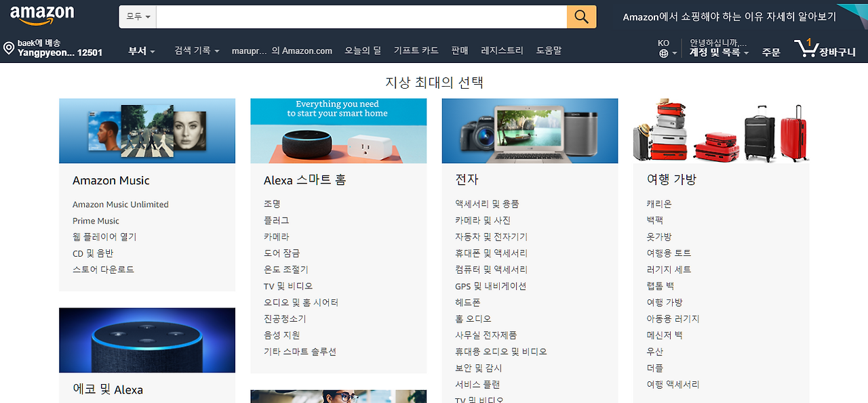868x403 pixels.
Task: Open 러기지 세트 link
Action: pyautogui.click(x=669, y=270)
